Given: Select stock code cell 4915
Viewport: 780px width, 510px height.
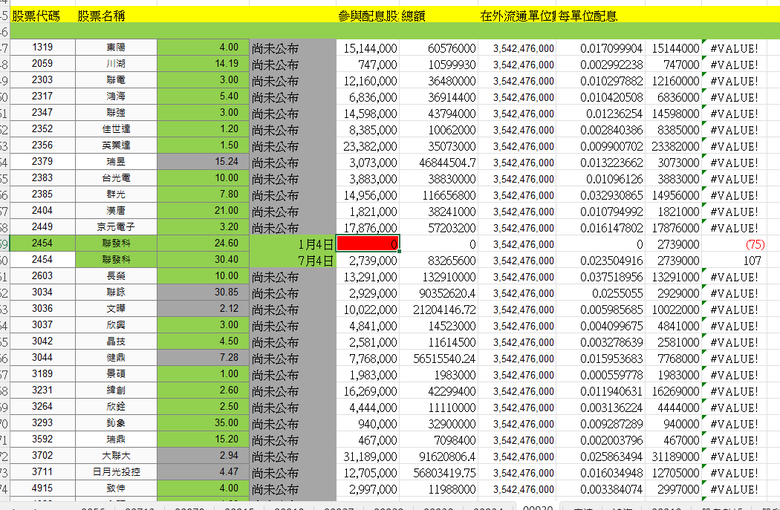Looking at the screenshot, I should (43, 489).
